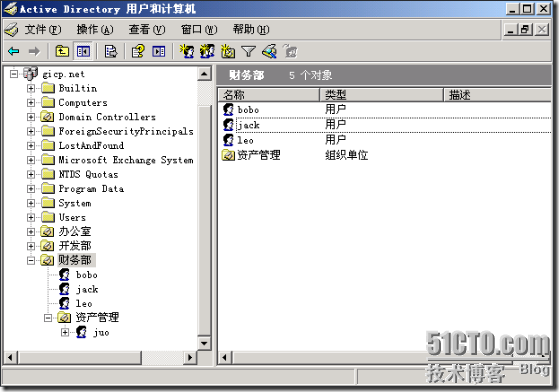Open the Help toolbar icon

tap(138, 51)
